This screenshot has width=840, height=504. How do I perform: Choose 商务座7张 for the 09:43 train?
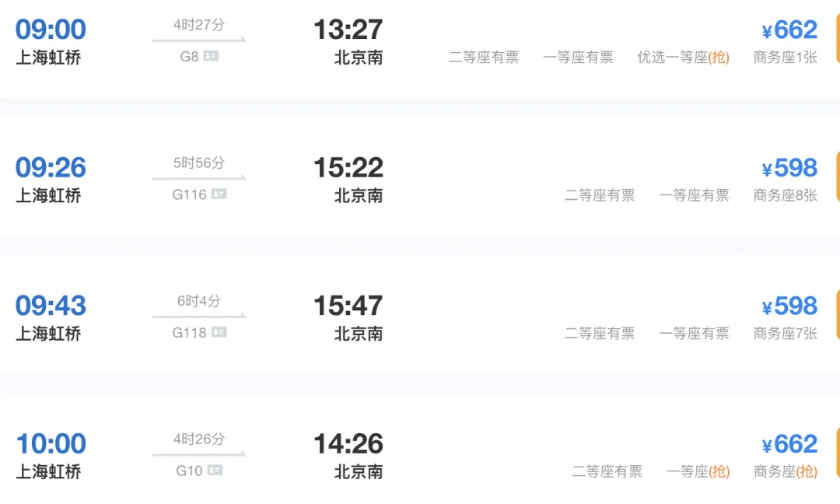click(x=785, y=333)
